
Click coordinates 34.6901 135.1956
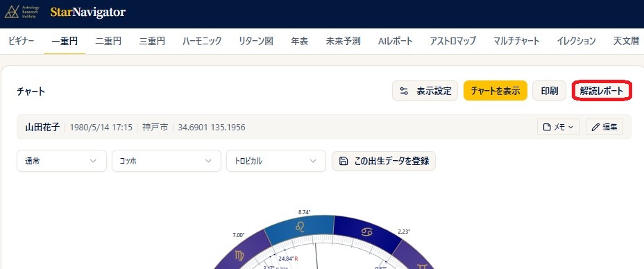click(x=212, y=127)
